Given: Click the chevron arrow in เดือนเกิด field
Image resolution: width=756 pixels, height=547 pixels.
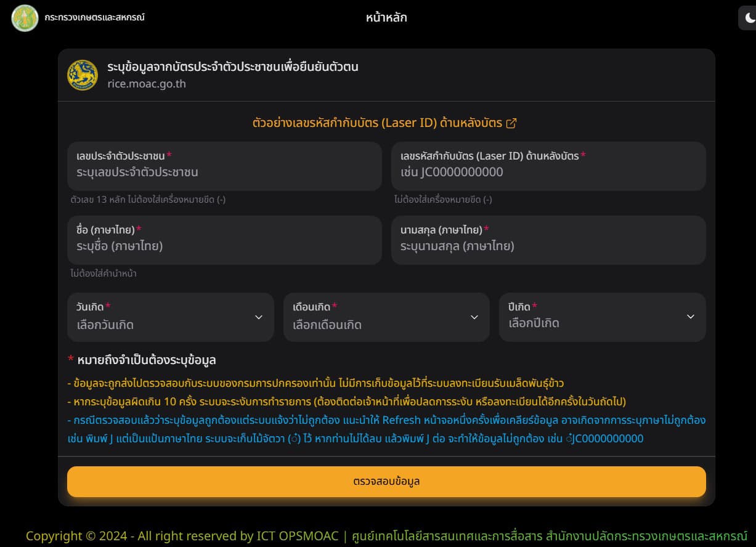Looking at the screenshot, I should click(474, 317).
